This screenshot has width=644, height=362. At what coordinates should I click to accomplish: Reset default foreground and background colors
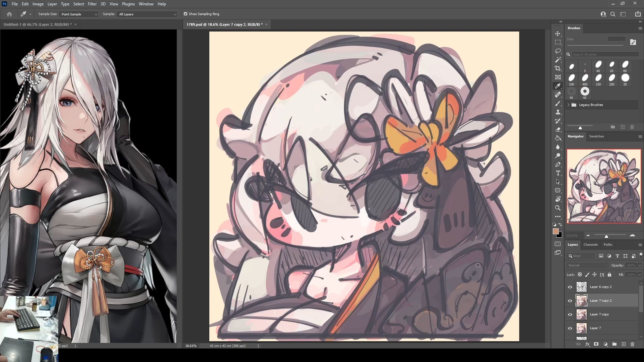pyautogui.click(x=554, y=225)
